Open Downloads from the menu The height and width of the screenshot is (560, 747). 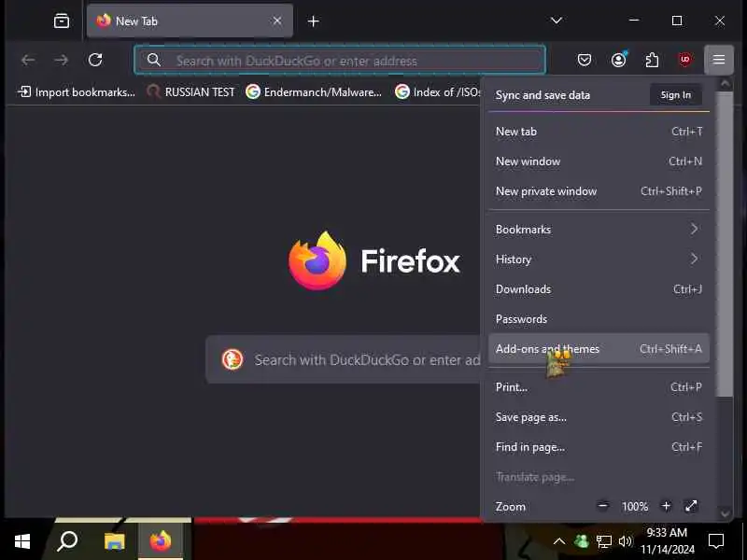(599, 289)
